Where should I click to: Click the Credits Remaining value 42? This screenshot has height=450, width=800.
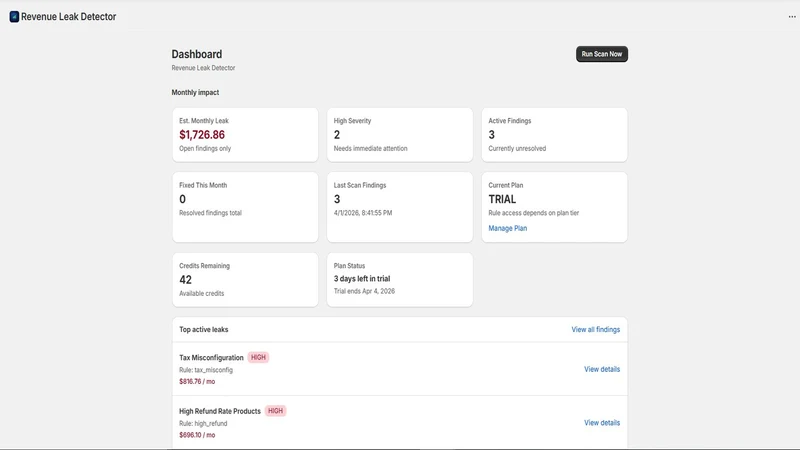point(185,280)
